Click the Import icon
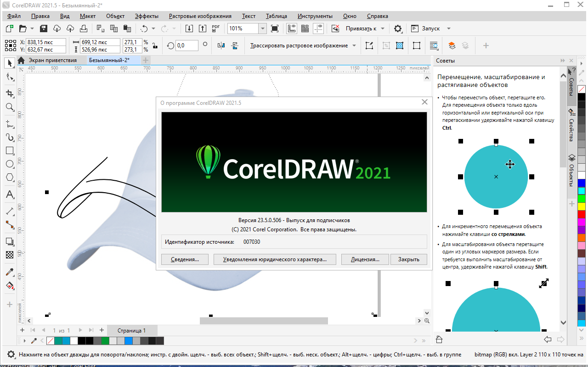Image resolution: width=588 pixels, height=367 pixels. coord(189,29)
